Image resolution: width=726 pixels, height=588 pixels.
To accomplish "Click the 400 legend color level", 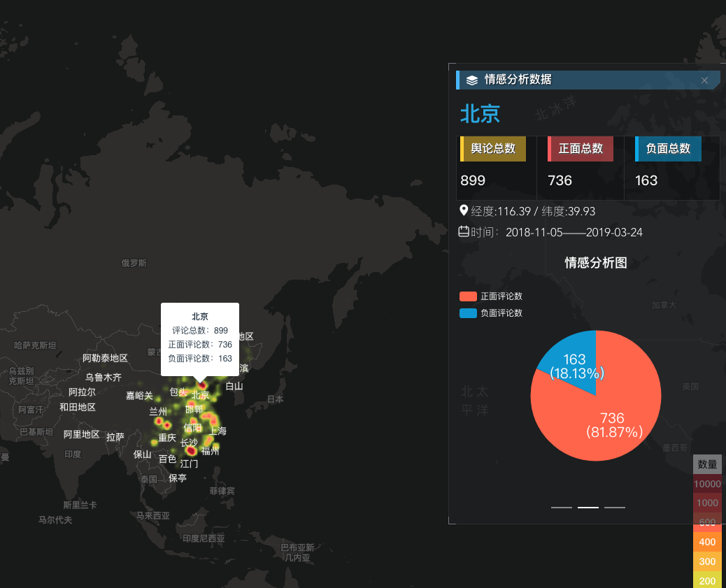I will 707,542.
